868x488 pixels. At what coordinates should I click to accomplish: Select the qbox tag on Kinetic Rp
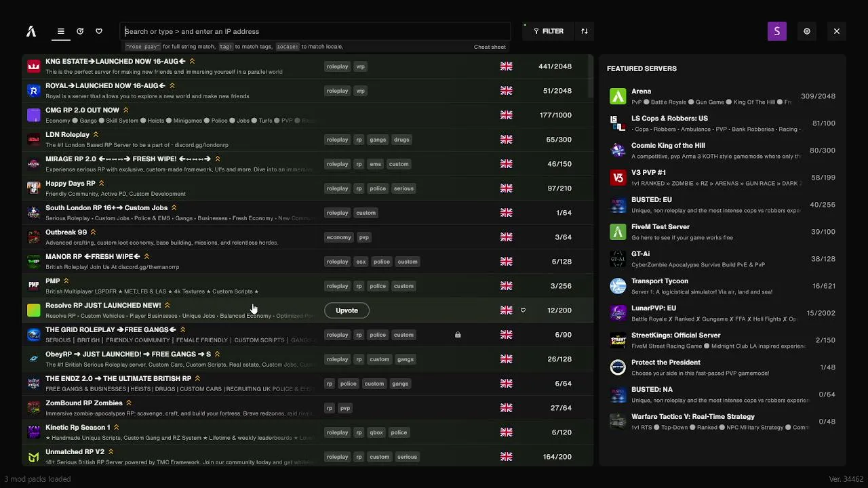pyautogui.click(x=376, y=432)
